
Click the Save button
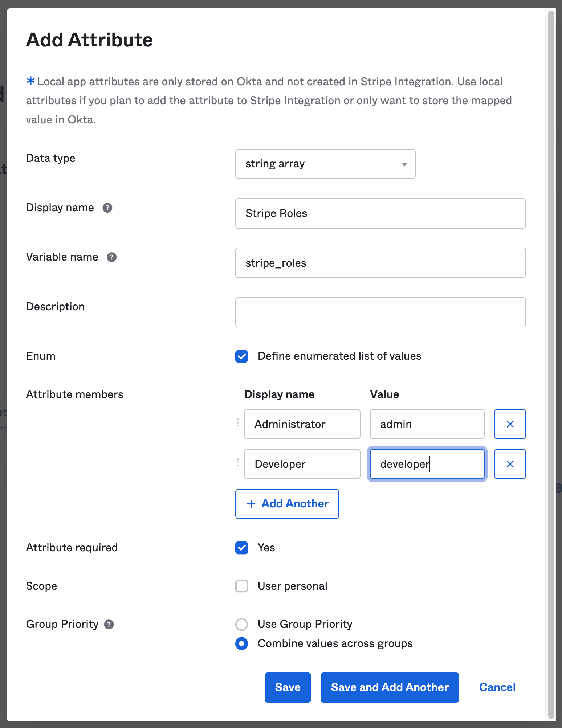(x=288, y=687)
